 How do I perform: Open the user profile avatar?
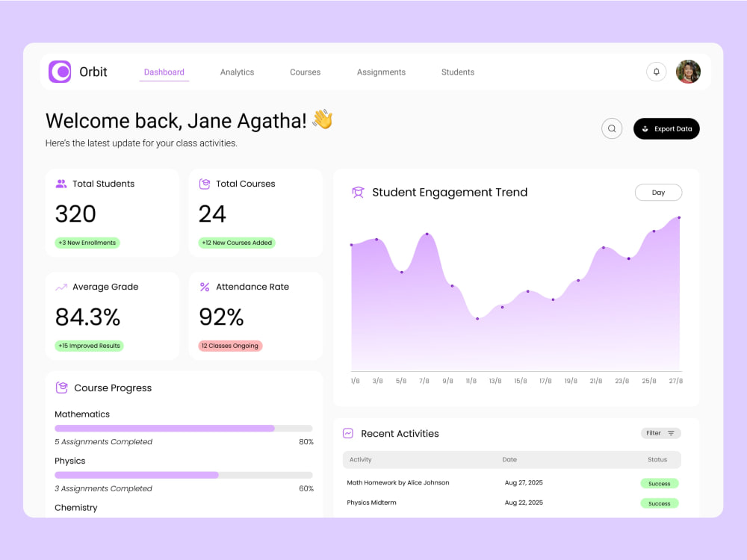coord(688,72)
